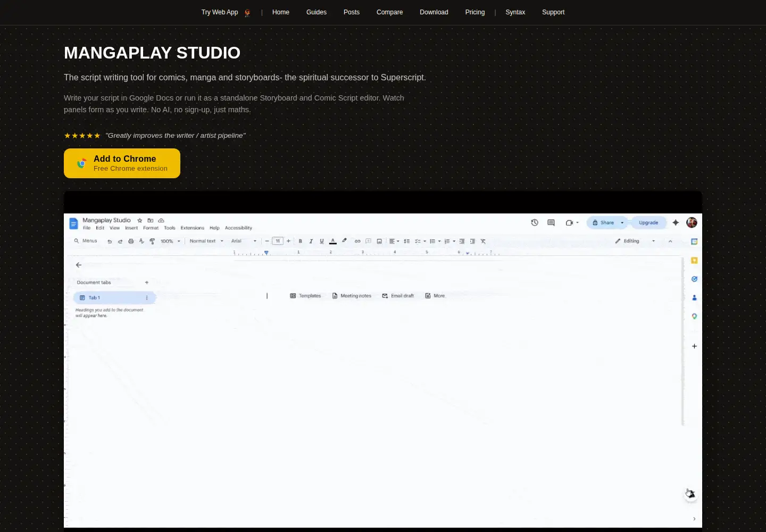Open the Insert menu in Docs
The width and height of the screenshot is (766, 532).
[131, 228]
